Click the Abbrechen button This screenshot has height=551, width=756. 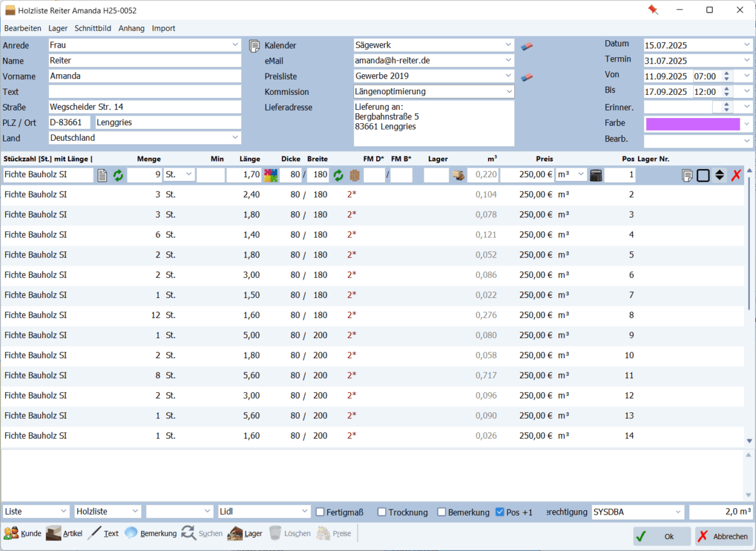[x=723, y=537]
